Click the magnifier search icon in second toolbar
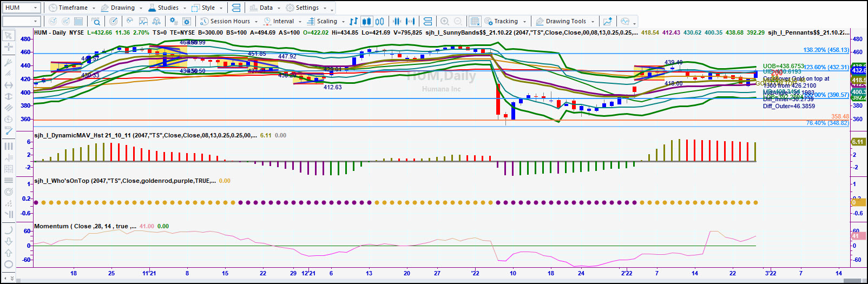This screenshot has width=868, height=284. coord(96,21)
